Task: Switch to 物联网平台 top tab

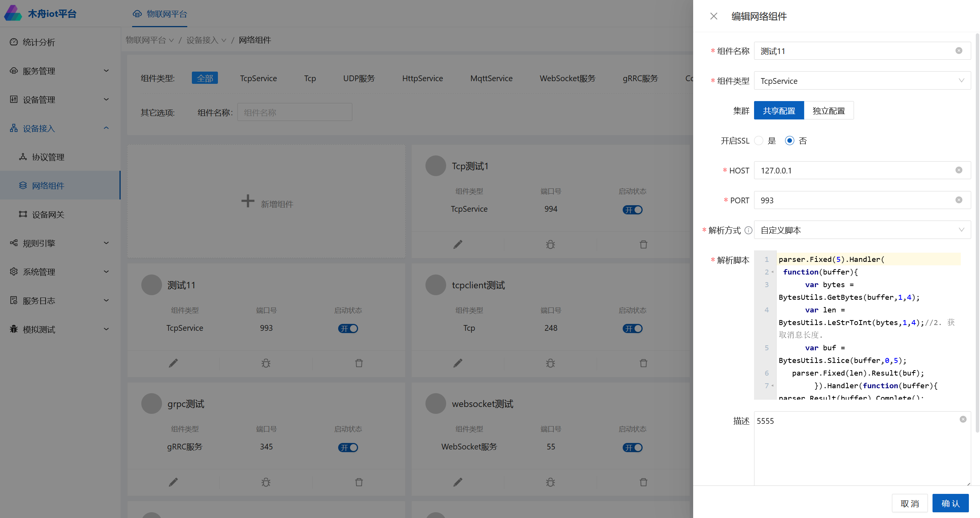Action: point(160,14)
